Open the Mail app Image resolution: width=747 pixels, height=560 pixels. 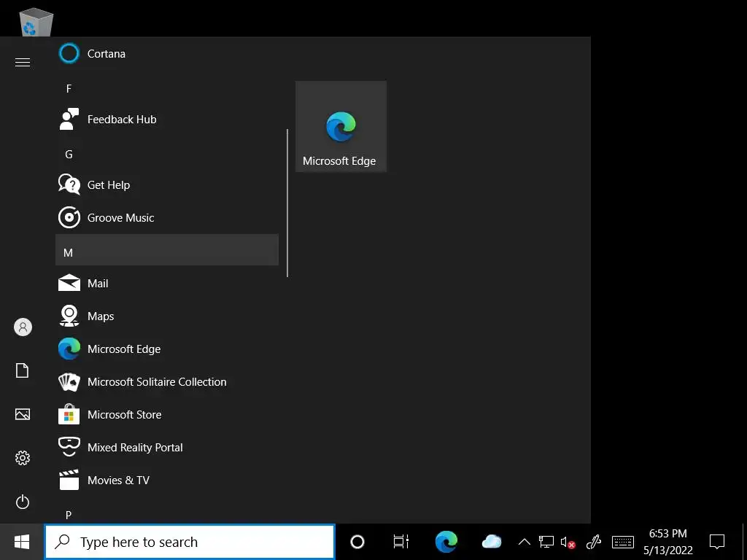tap(167, 284)
